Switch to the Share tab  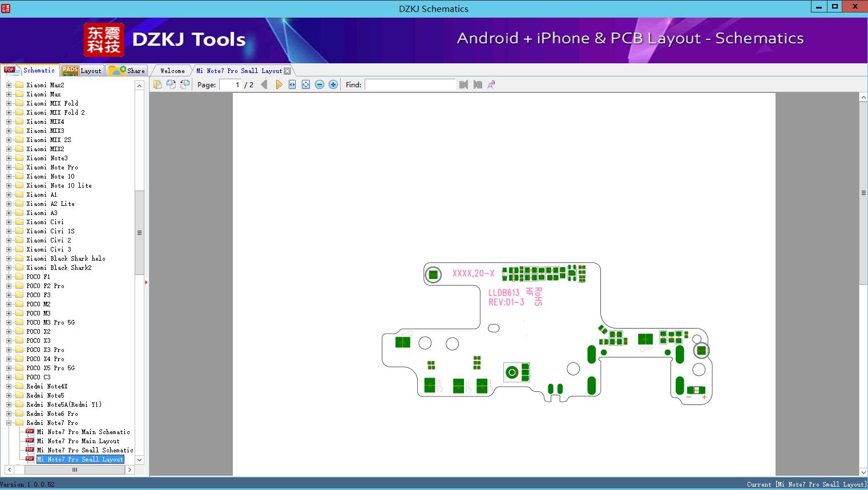(x=127, y=71)
